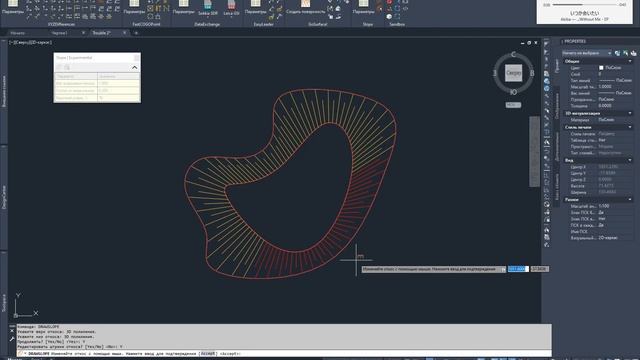
Task: Click the second dynamic input coordinate field
Action: 539,269
